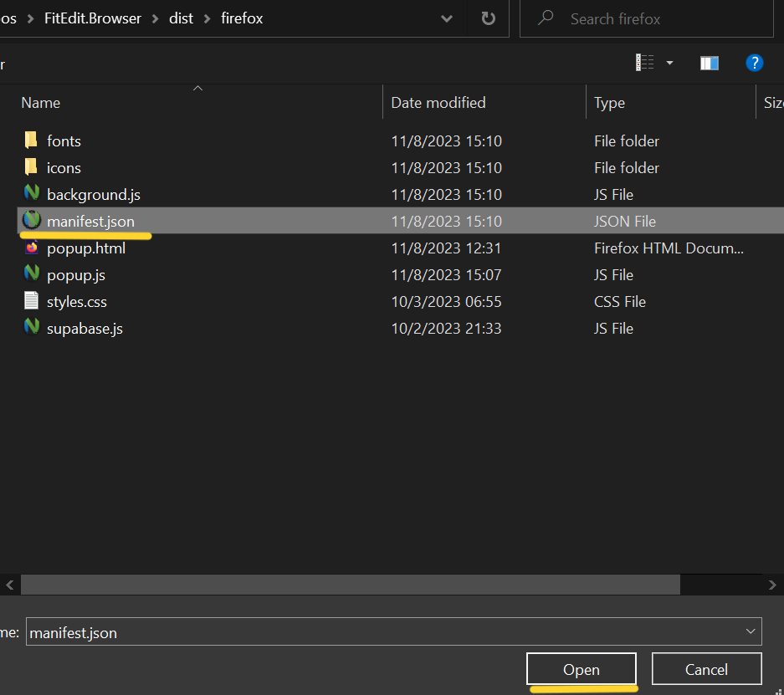The image size is (784, 695).
Task: Click the Cancel button
Action: tap(706, 669)
